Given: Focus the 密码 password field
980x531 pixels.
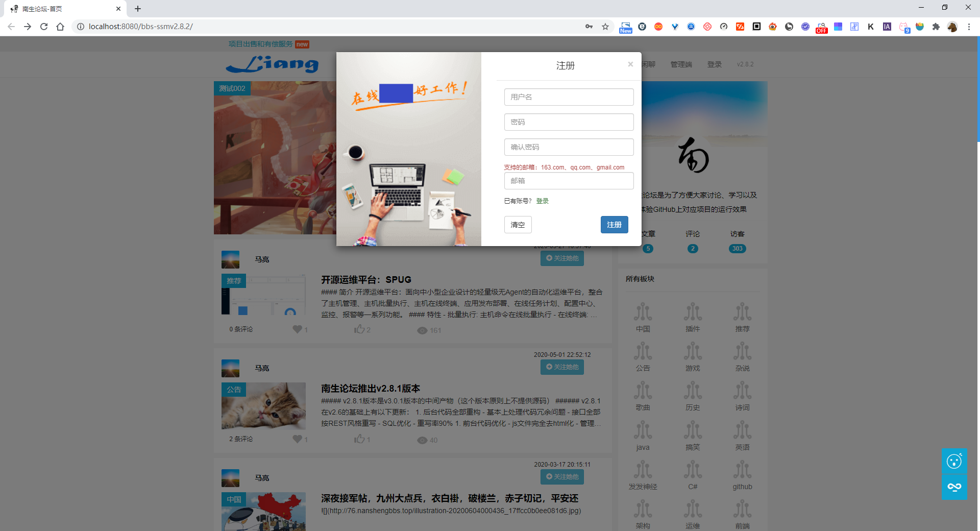Looking at the screenshot, I should pyautogui.click(x=569, y=122).
